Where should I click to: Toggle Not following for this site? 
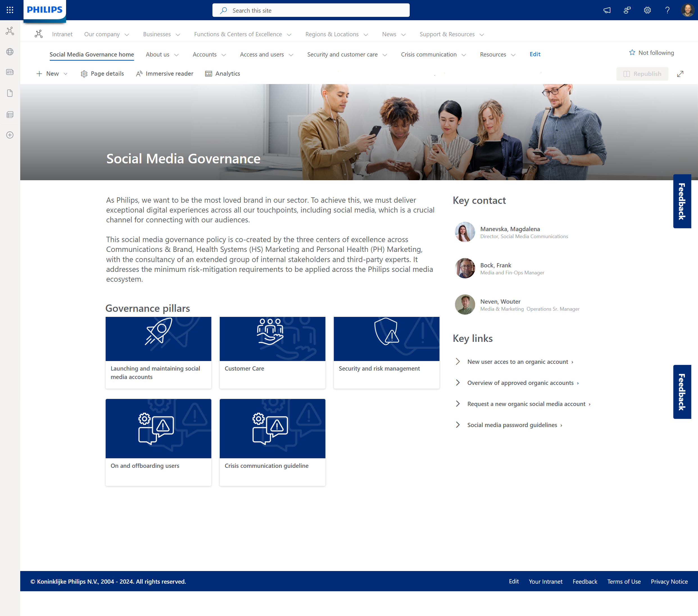click(651, 53)
